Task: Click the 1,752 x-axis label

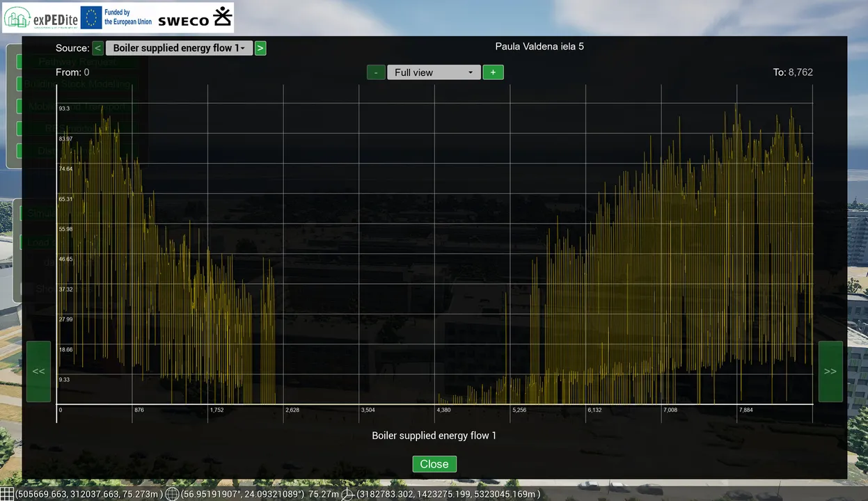Action: (217, 410)
